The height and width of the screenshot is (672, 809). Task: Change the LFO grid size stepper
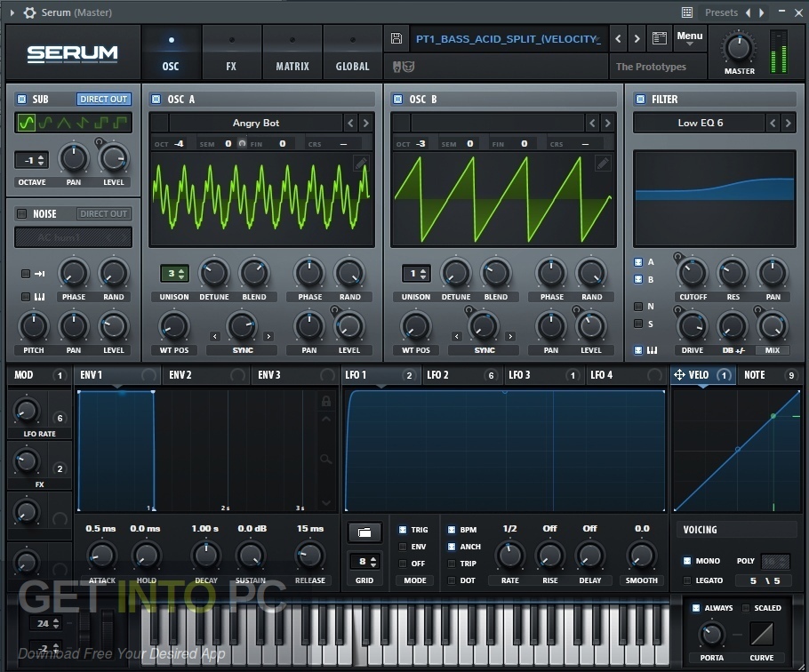(365, 561)
